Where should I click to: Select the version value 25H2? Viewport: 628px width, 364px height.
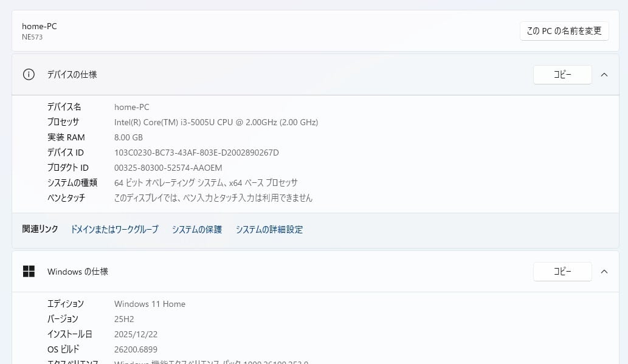pyautogui.click(x=124, y=319)
